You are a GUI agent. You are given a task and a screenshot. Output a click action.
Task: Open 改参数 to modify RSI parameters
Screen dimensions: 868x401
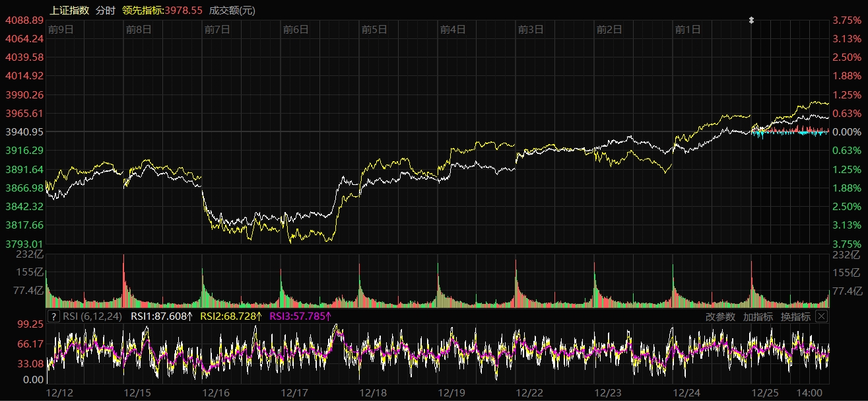click(x=720, y=316)
